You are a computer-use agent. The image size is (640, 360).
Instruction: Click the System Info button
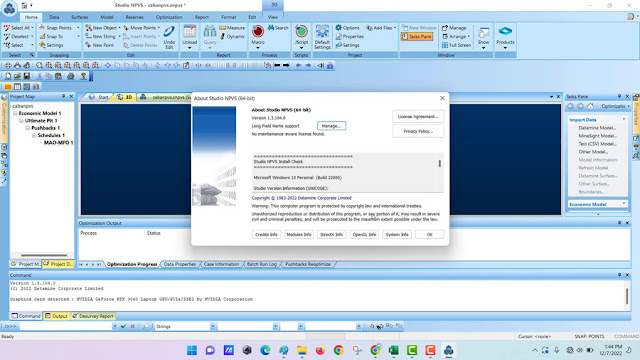(x=397, y=235)
